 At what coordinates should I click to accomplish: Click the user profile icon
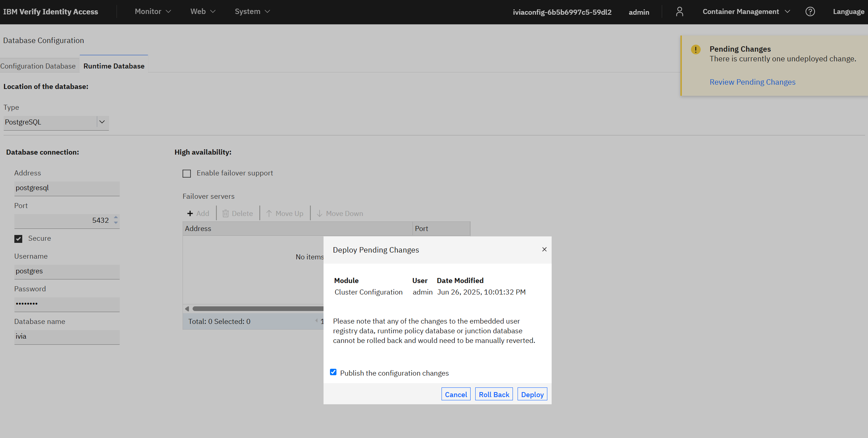[679, 12]
